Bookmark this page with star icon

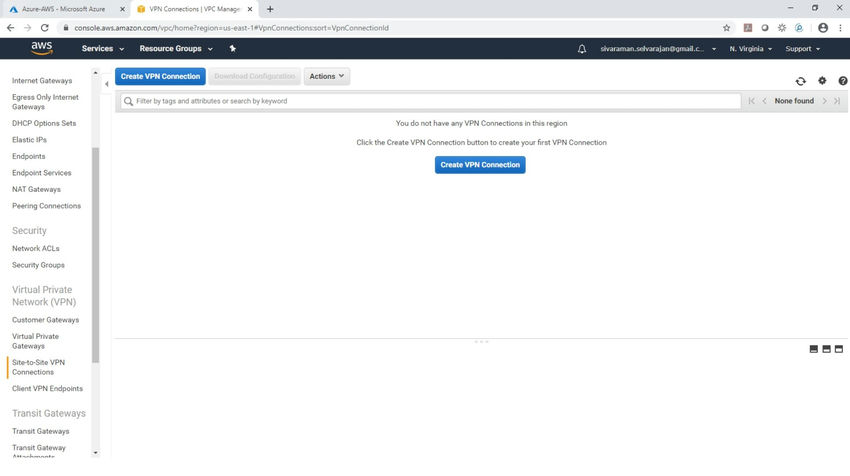tap(726, 28)
